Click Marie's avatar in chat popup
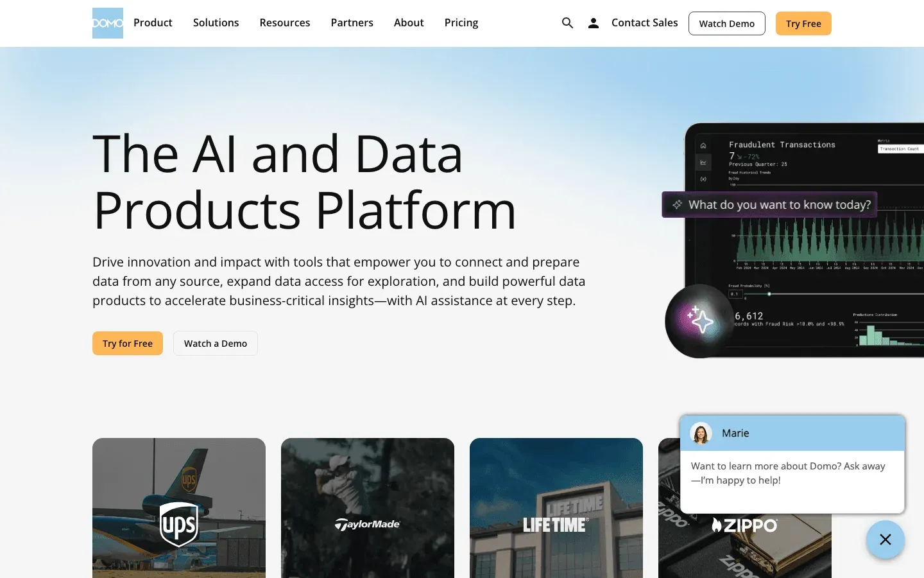The width and height of the screenshot is (924, 578). (701, 433)
